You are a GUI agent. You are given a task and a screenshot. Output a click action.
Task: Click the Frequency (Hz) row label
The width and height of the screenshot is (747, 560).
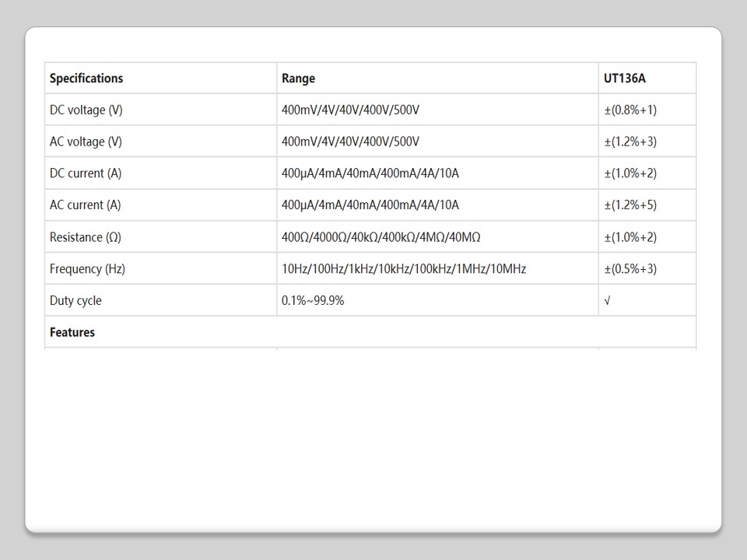pos(87,269)
